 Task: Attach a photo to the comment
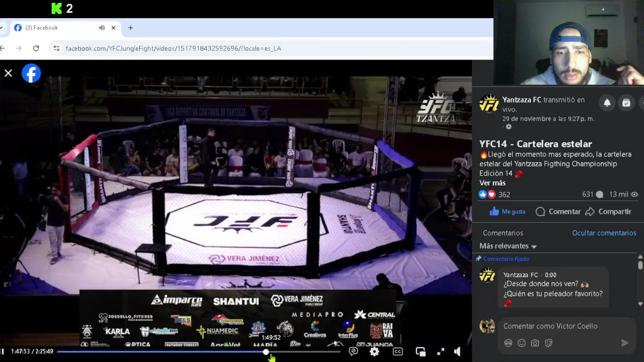click(535, 343)
